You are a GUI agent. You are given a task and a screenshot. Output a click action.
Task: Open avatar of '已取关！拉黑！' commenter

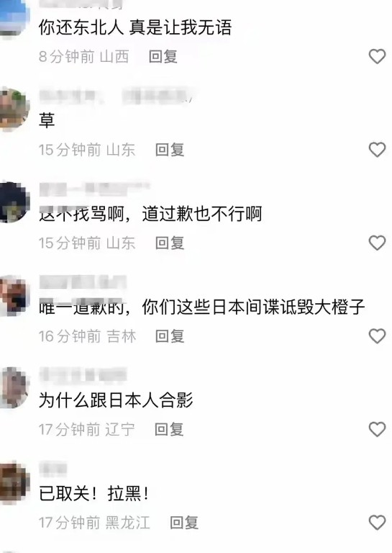(14, 482)
